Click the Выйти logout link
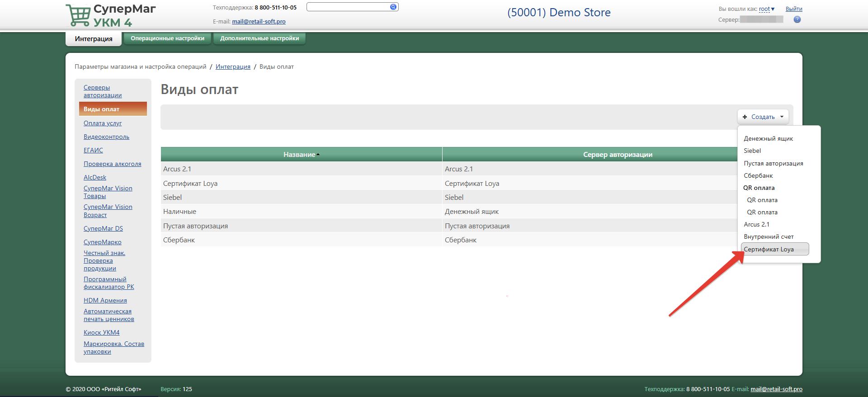This screenshot has height=397, width=868. pyautogui.click(x=793, y=9)
